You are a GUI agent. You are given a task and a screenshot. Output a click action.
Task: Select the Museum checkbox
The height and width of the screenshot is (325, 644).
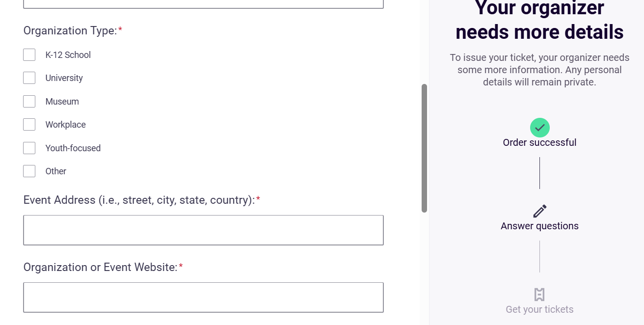point(29,102)
